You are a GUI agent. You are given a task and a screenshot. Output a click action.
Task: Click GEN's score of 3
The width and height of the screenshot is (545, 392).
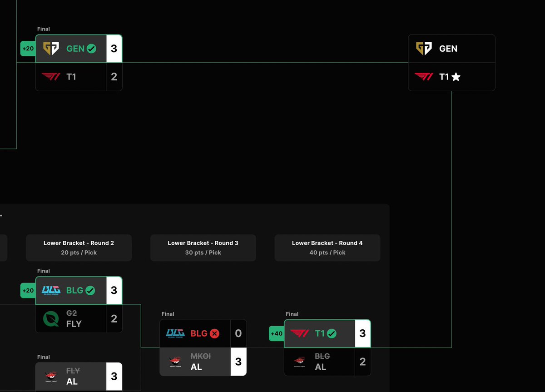tap(114, 49)
